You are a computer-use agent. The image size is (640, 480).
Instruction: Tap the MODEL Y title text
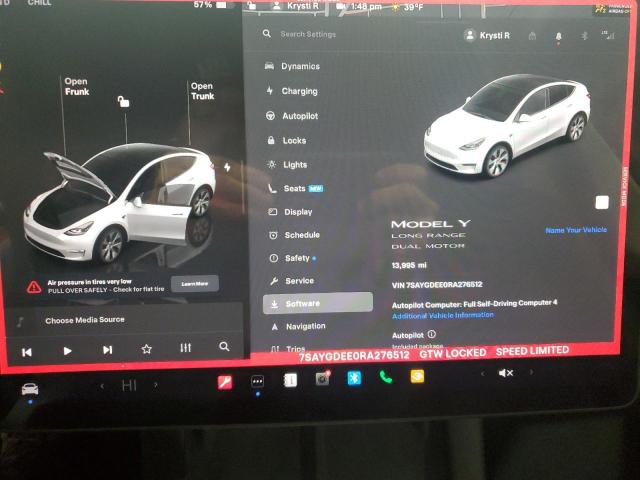click(431, 224)
